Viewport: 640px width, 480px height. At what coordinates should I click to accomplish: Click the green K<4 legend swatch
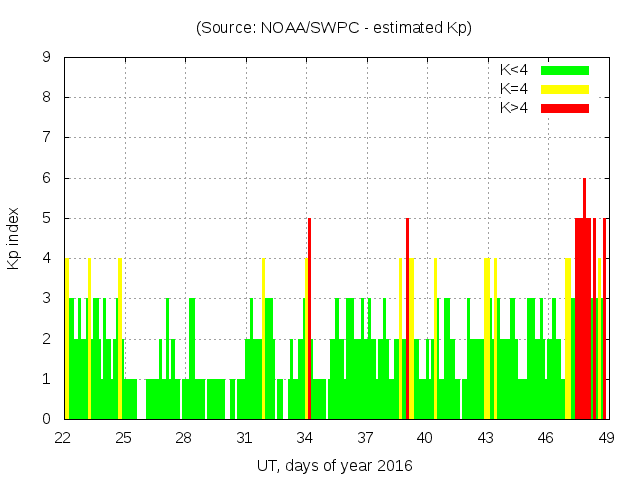click(x=565, y=70)
